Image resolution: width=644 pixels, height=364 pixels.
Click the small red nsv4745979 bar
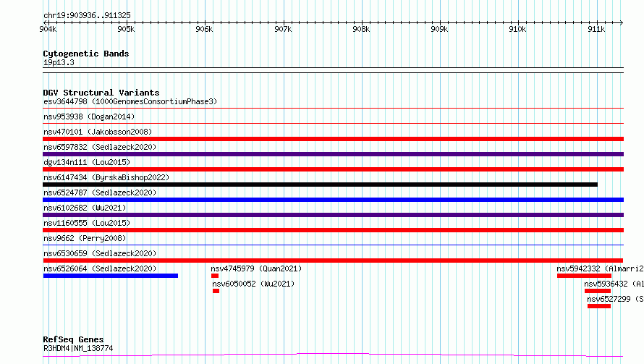coord(215,276)
